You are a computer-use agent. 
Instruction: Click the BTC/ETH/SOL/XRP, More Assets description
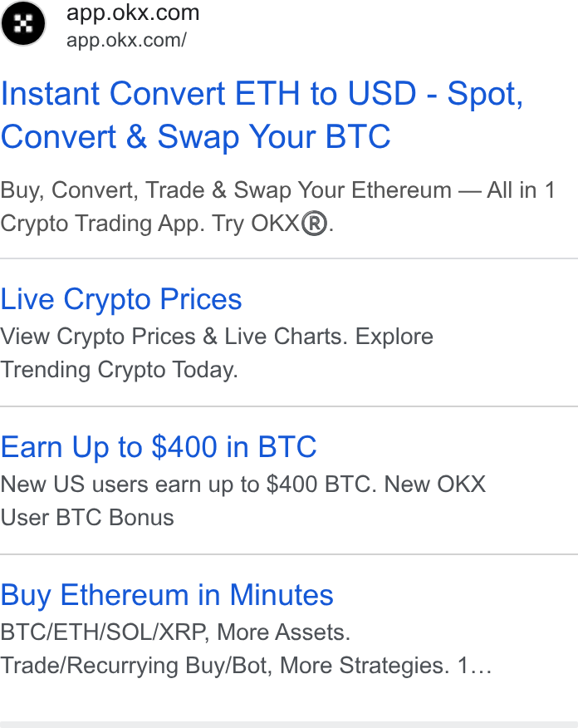(x=175, y=632)
